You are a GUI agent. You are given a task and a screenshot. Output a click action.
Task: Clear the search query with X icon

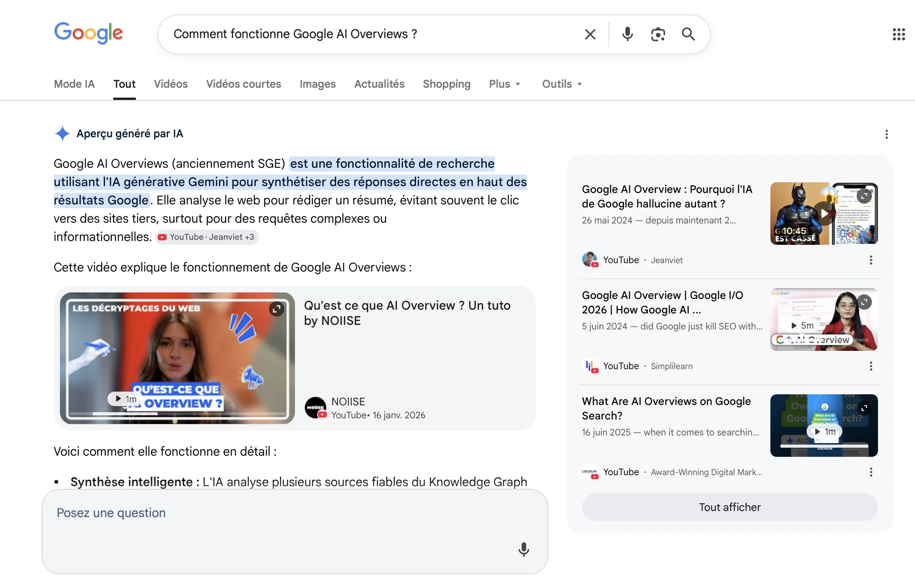pos(590,34)
